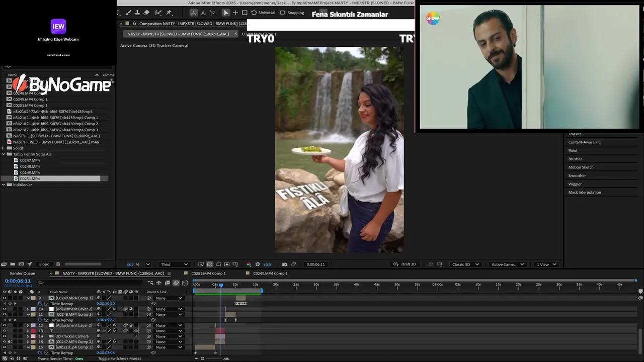The width and height of the screenshot is (644, 362).
Task: Click Toggle Switches / Modes button
Action: [x=119, y=358]
